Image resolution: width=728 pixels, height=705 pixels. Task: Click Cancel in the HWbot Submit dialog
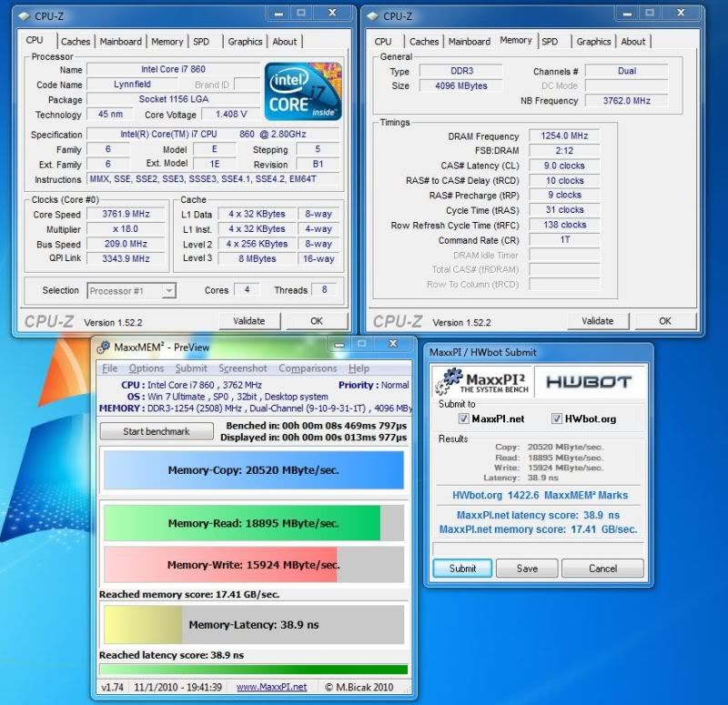click(602, 569)
